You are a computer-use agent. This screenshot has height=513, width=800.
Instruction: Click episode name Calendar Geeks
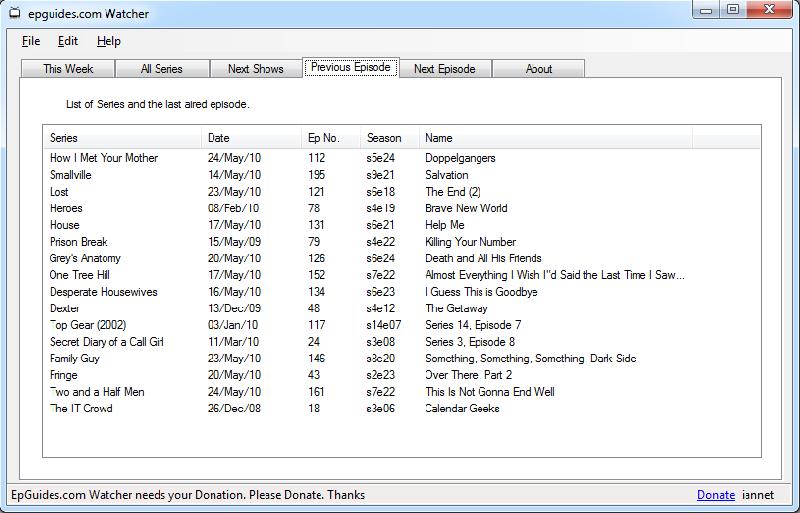tap(462, 408)
